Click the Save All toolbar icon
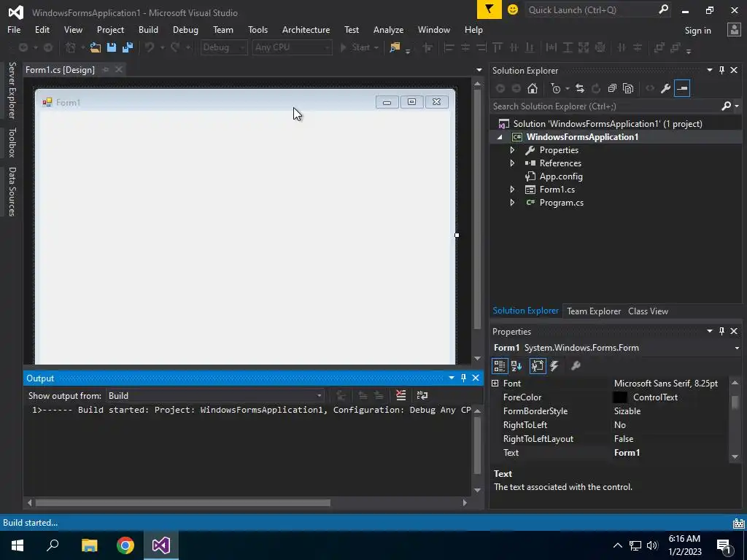This screenshot has width=747, height=560. [x=128, y=47]
